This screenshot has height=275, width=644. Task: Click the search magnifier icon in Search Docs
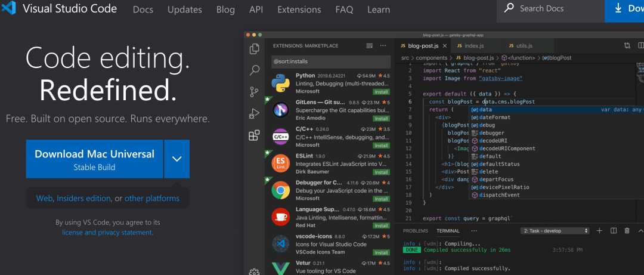click(509, 8)
